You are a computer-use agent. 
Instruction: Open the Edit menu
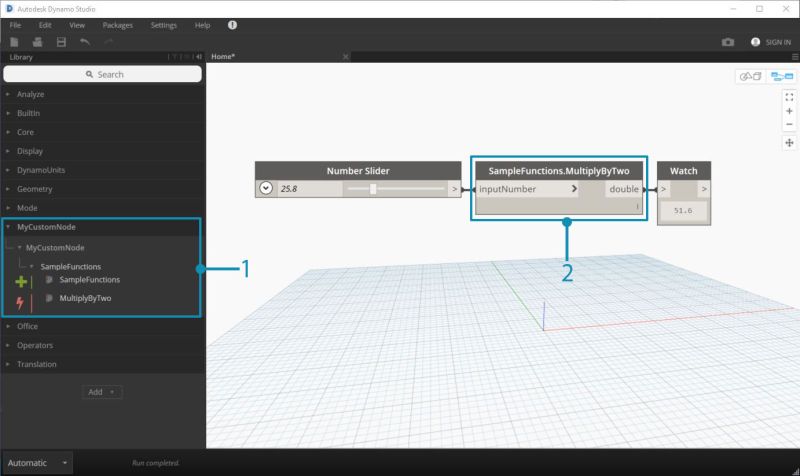click(x=45, y=25)
